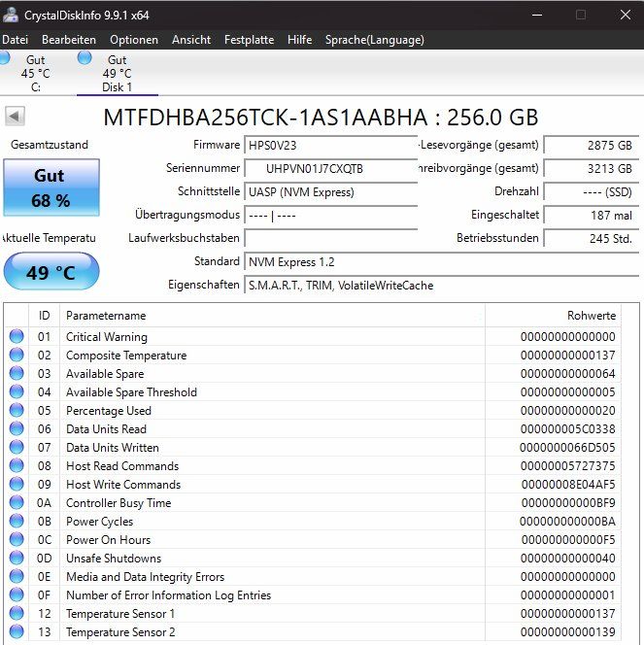Click the serial number field UHPVN01J7CXQTB
The image size is (644, 645).
pos(331,169)
